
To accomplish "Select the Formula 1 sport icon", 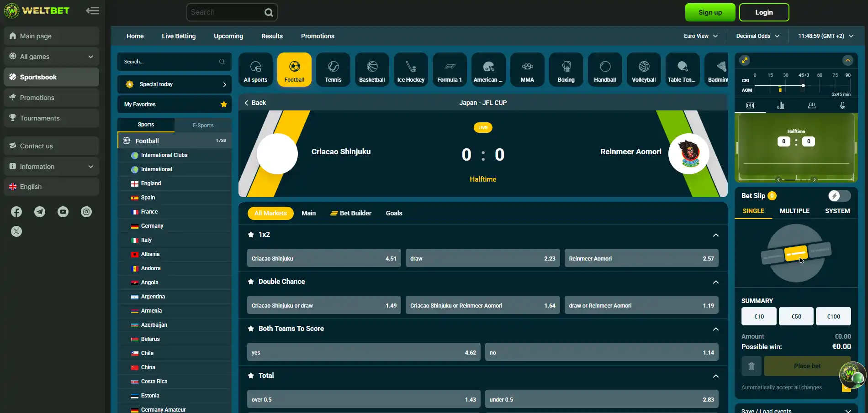I will click(x=450, y=70).
